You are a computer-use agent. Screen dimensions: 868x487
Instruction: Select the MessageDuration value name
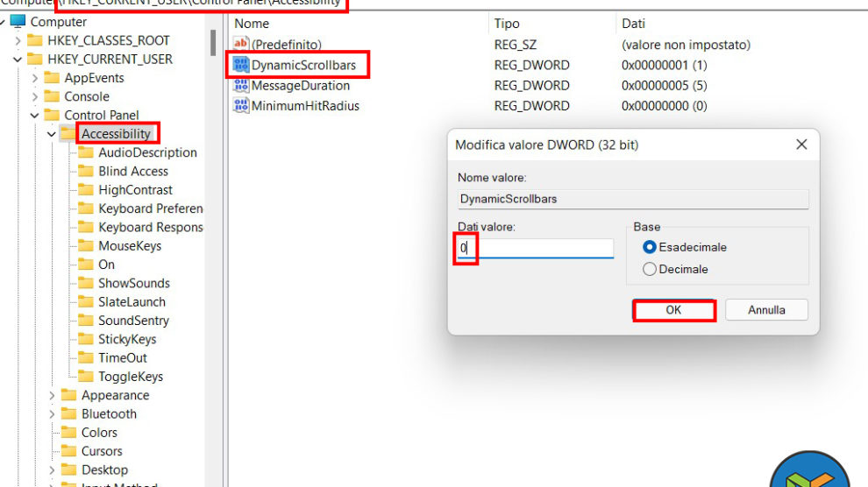(x=301, y=86)
